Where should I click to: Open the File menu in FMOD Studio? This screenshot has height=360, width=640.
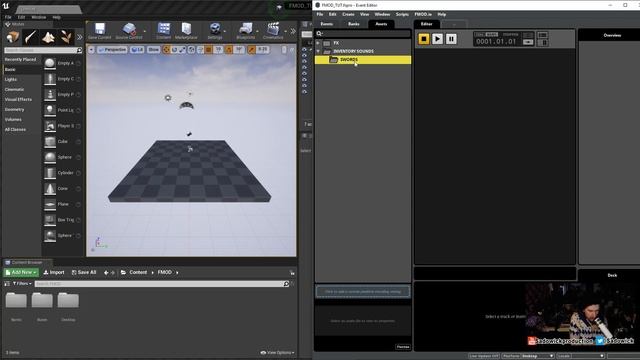pyautogui.click(x=320, y=14)
